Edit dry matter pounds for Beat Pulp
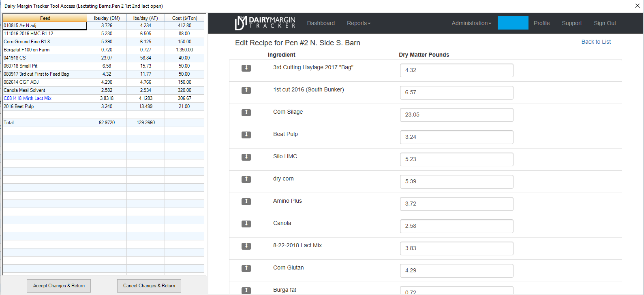 pyautogui.click(x=456, y=137)
